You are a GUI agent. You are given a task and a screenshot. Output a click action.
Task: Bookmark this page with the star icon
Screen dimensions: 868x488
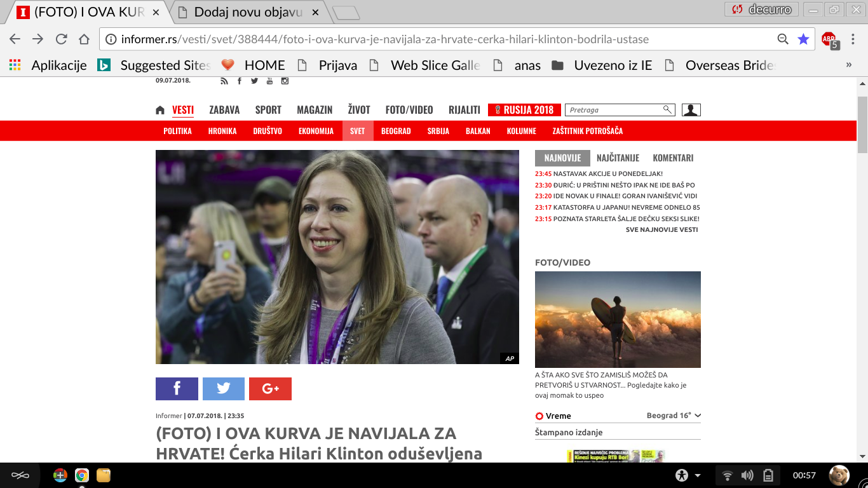pos(803,39)
